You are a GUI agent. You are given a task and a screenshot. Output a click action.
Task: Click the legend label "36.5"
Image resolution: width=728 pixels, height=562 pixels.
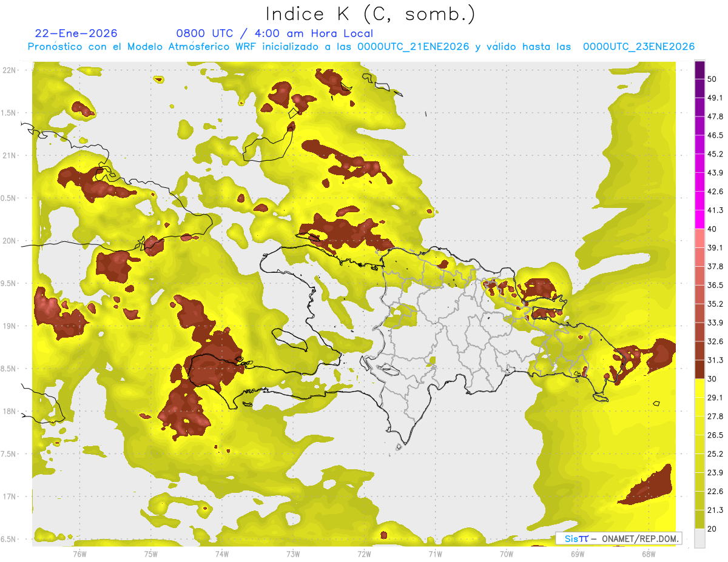(715, 286)
